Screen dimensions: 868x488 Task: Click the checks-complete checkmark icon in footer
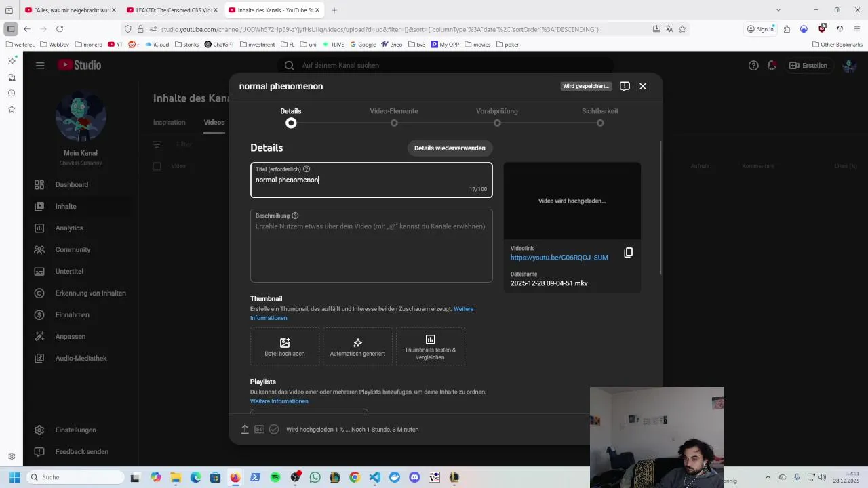pos(274,429)
